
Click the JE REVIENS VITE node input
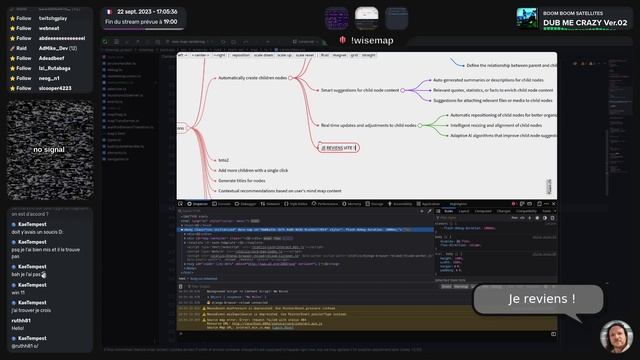[338, 148]
